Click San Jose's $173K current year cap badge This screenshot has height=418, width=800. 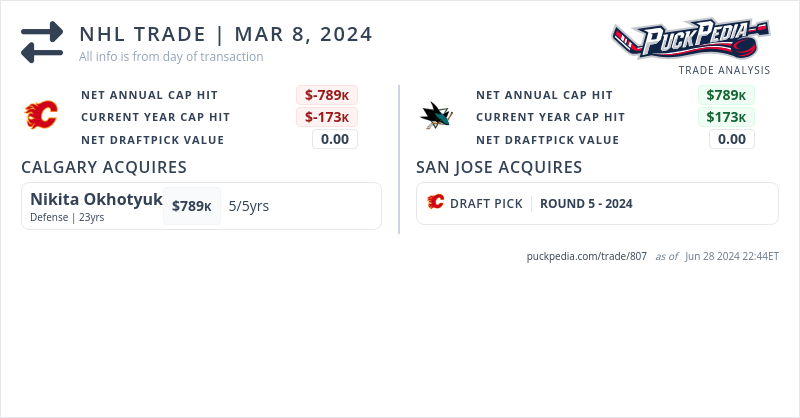click(726, 117)
